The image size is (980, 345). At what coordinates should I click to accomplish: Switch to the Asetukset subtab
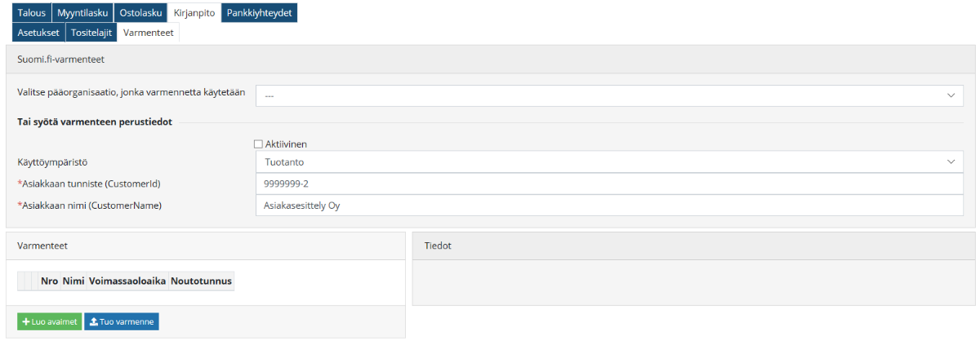[x=38, y=33]
